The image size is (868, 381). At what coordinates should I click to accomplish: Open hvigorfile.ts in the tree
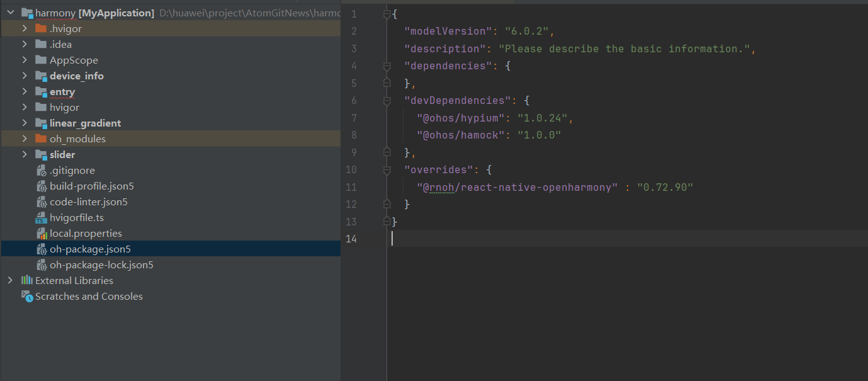click(77, 217)
